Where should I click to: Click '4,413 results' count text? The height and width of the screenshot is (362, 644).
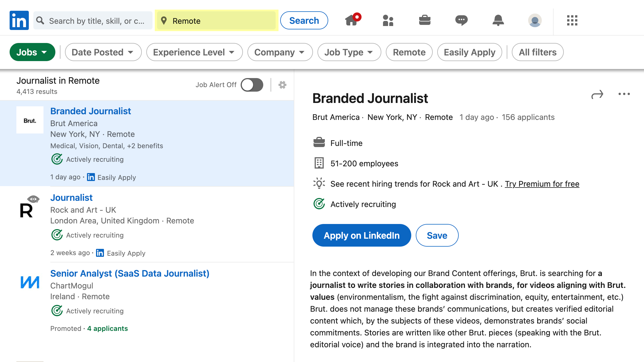pyautogui.click(x=37, y=92)
